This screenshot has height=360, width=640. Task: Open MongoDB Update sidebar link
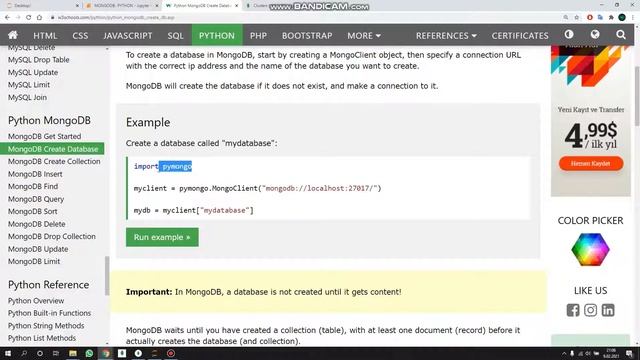pyautogui.click(x=38, y=249)
